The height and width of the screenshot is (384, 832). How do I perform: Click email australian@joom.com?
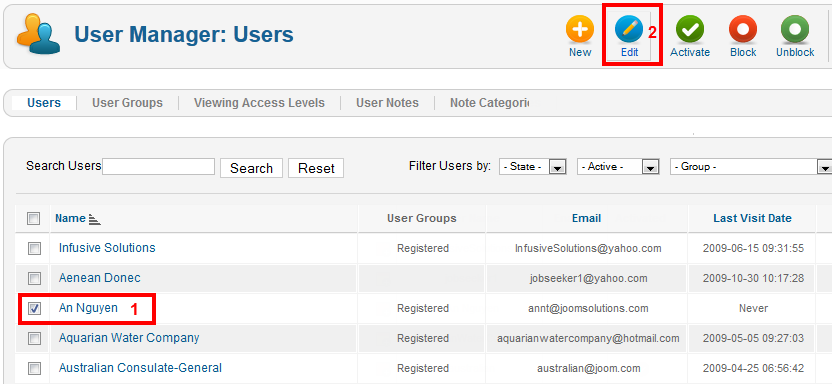(588, 368)
